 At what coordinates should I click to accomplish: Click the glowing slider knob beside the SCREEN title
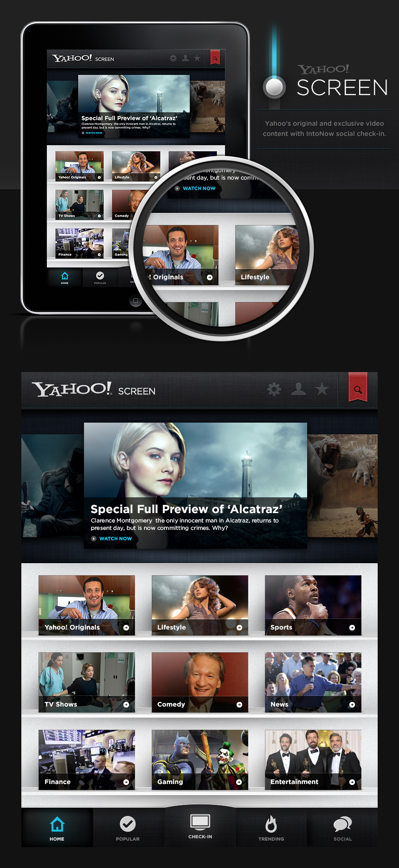click(274, 87)
